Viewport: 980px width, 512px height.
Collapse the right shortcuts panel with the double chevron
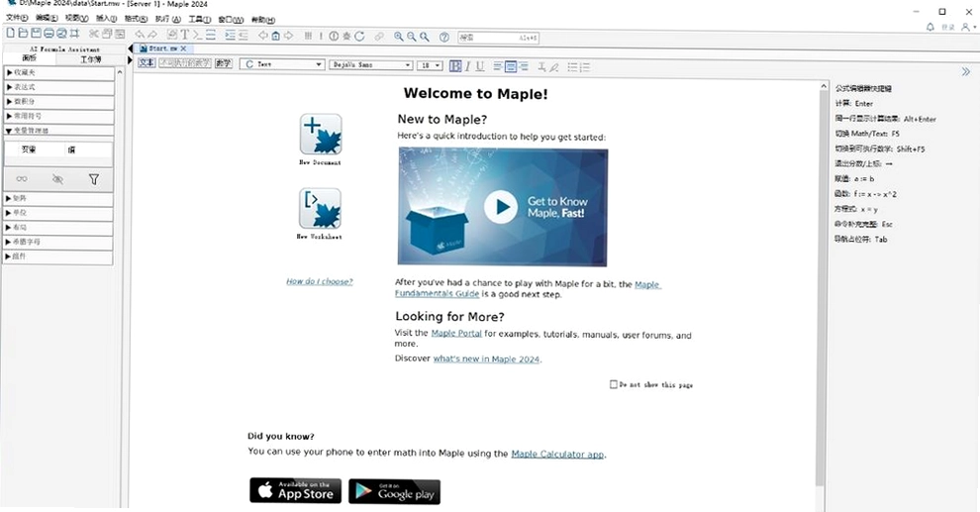[x=966, y=72]
